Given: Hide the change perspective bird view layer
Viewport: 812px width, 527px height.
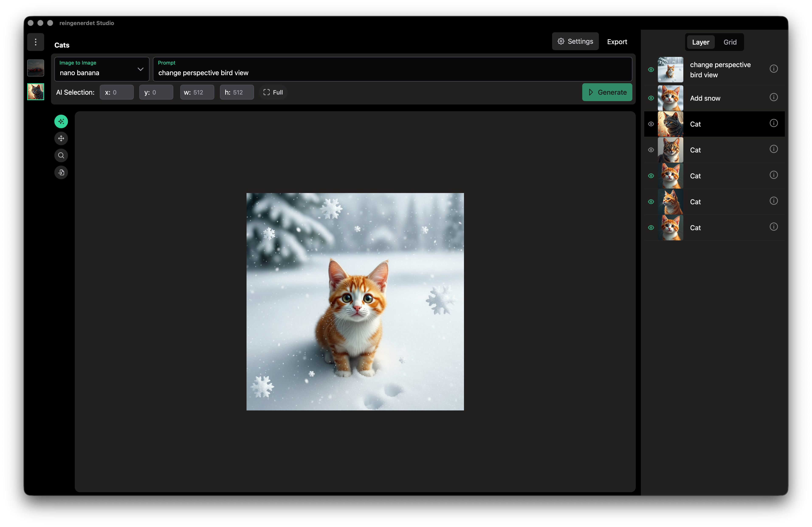Looking at the screenshot, I should tap(651, 70).
